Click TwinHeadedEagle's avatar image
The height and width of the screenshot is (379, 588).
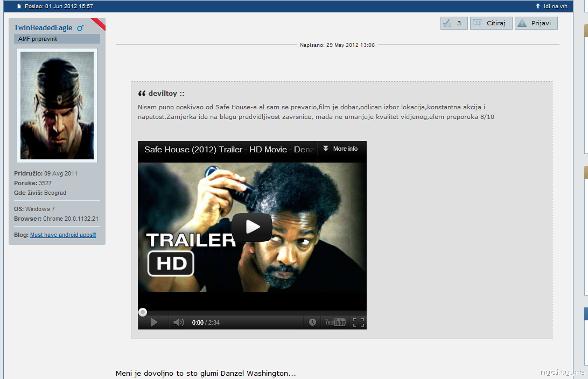[x=57, y=106]
